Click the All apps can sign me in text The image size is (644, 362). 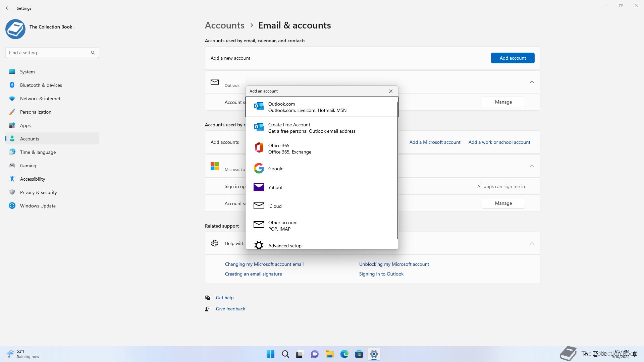tap(501, 186)
